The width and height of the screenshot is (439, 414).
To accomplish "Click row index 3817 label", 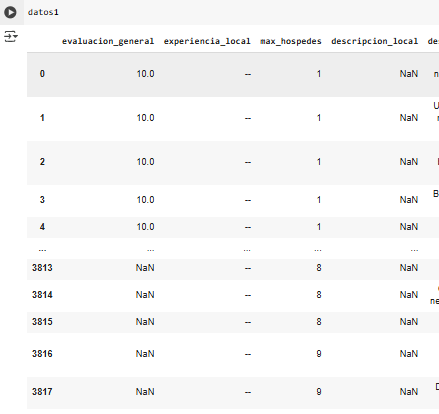I will click(42, 392).
